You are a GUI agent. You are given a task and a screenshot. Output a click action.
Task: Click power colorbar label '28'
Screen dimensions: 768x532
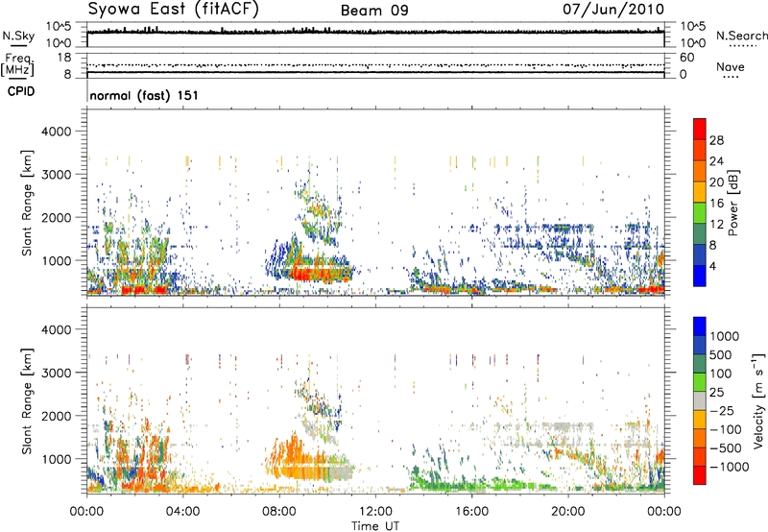(x=716, y=140)
